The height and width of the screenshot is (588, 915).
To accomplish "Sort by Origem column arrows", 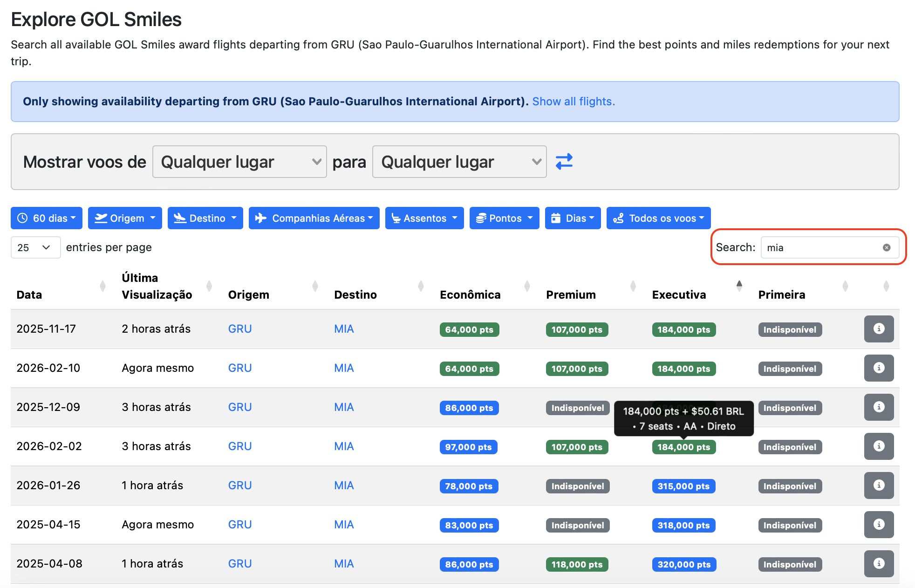I will 315,286.
